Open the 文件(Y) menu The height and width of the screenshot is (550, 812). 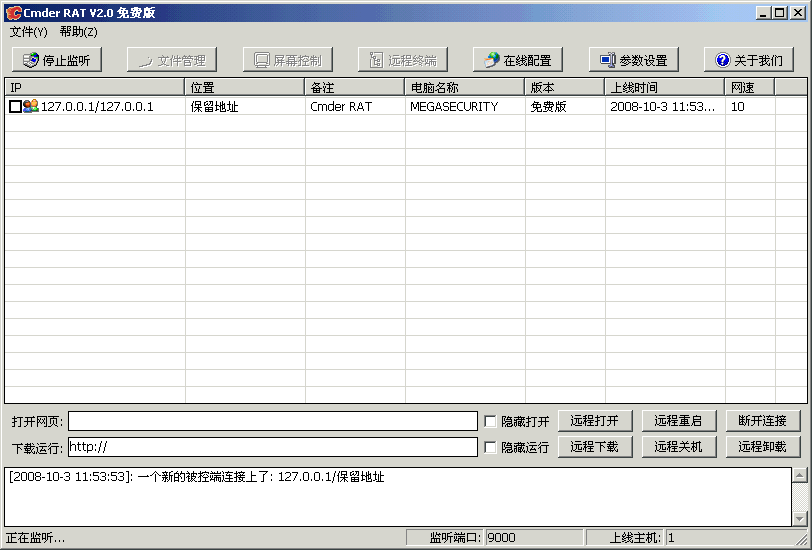pyautogui.click(x=28, y=32)
